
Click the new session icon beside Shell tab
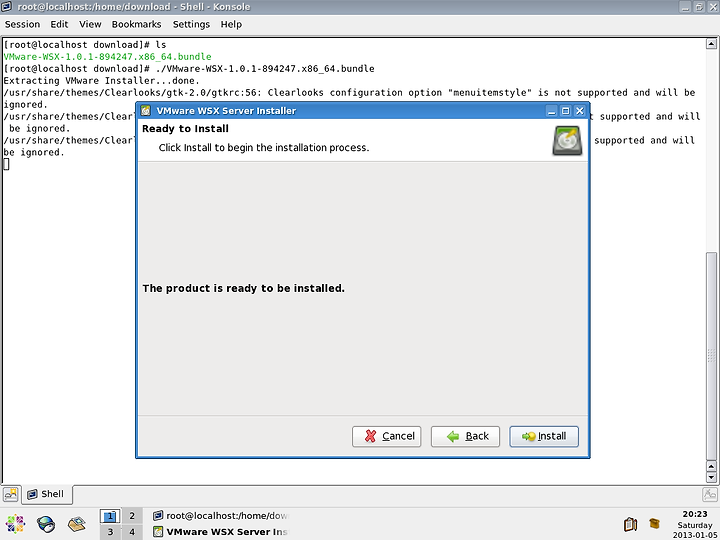(x=10, y=495)
